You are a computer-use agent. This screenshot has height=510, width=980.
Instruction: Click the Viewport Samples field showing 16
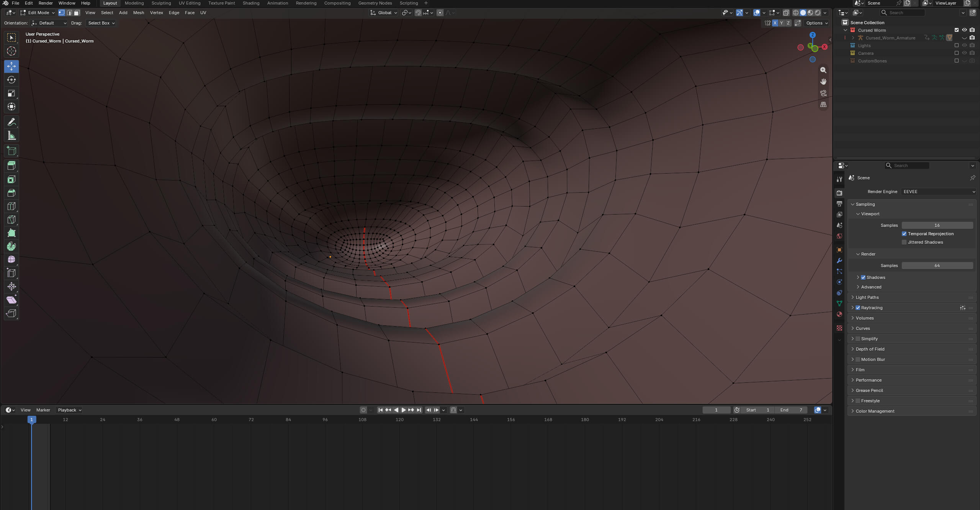click(937, 225)
